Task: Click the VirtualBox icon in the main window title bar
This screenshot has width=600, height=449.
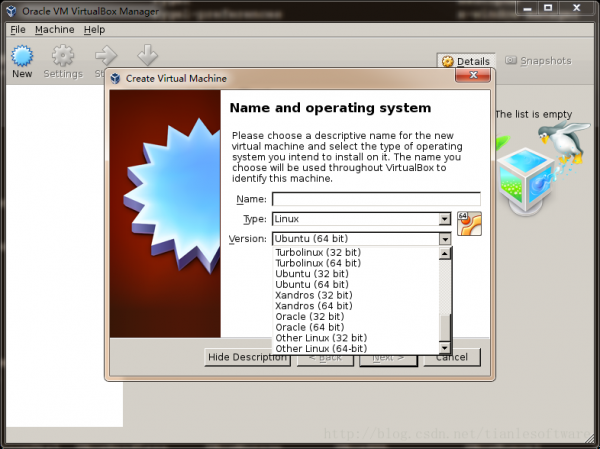Action: (11, 11)
